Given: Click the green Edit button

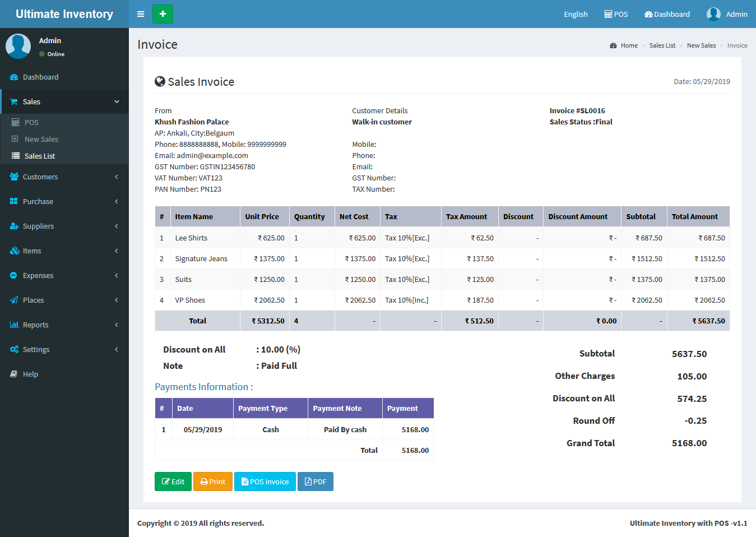Looking at the screenshot, I should pyautogui.click(x=173, y=482).
